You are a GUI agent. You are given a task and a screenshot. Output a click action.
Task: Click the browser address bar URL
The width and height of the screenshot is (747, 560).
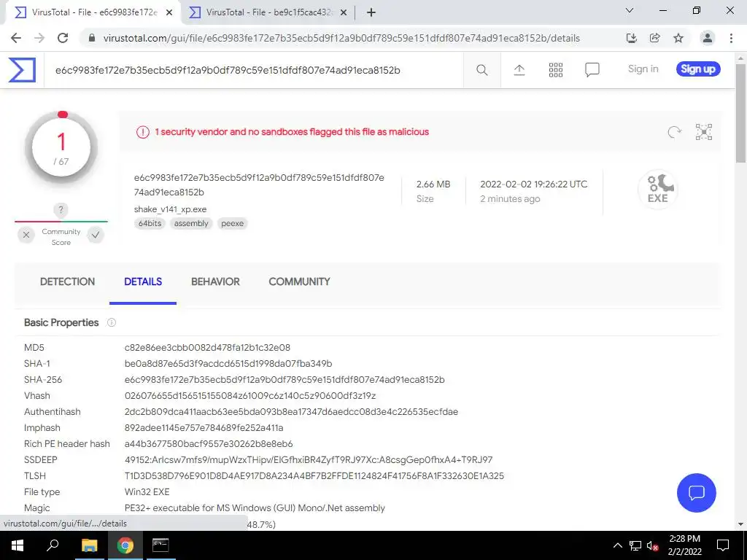pyautogui.click(x=341, y=38)
